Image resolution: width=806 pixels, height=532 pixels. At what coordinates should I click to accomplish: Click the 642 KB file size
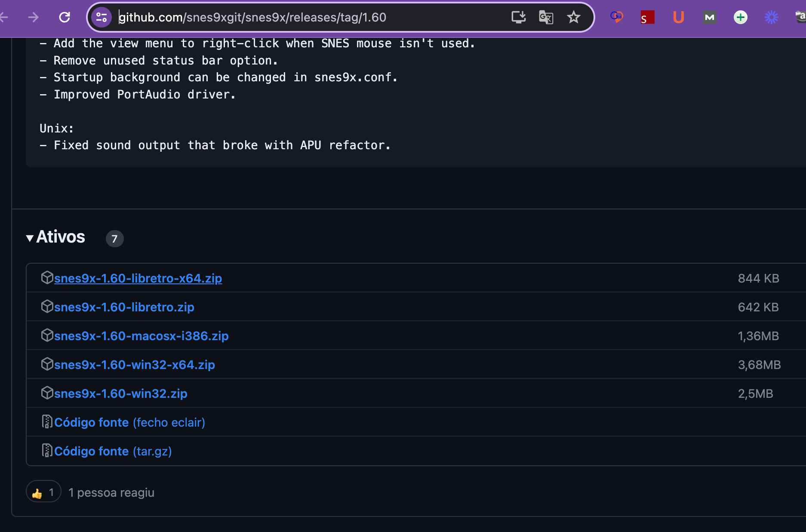(758, 307)
